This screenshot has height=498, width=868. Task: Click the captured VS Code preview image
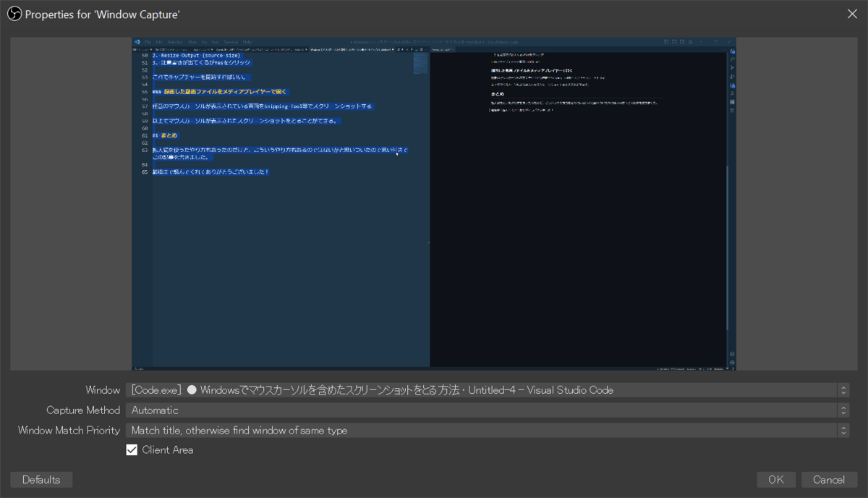click(434, 203)
